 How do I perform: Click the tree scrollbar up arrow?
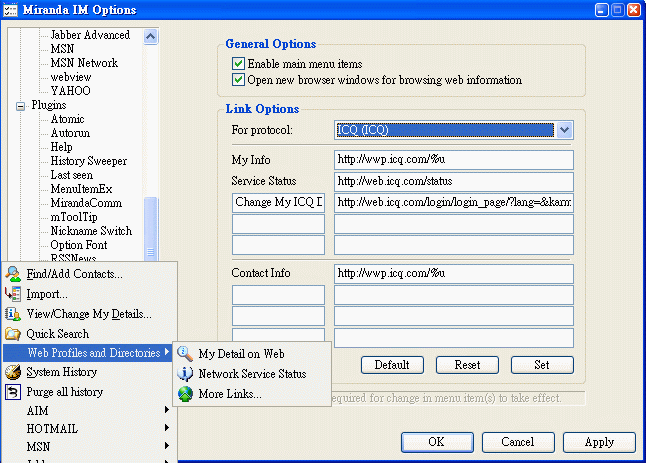point(151,37)
